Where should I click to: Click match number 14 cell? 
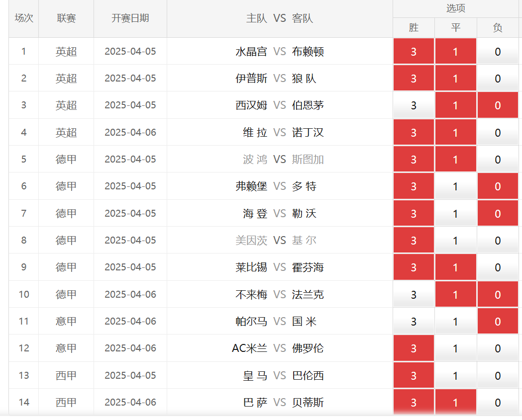23,402
